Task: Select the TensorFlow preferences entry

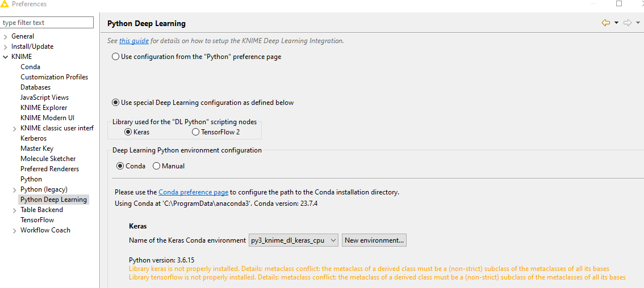Action: pyautogui.click(x=37, y=220)
